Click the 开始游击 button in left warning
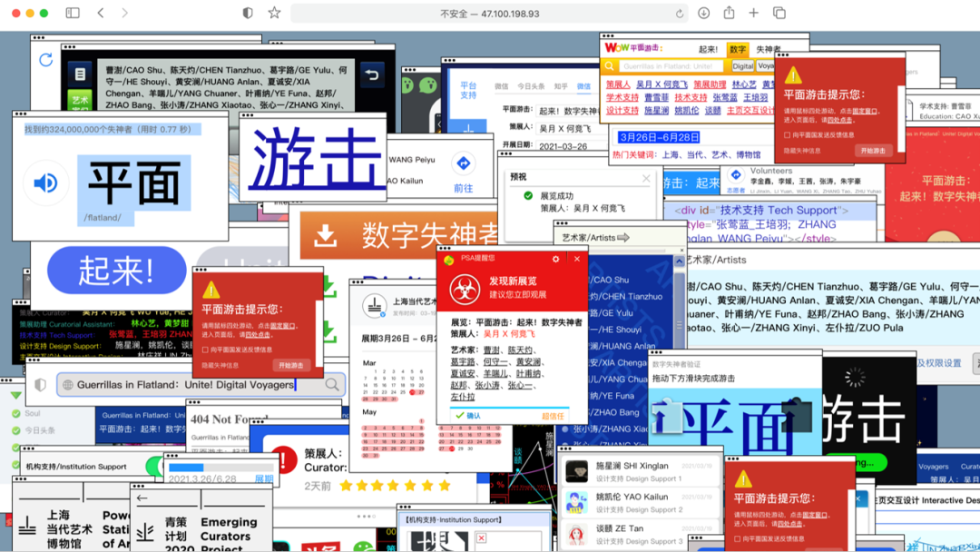This screenshot has width=980, height=552. [291, 365]
